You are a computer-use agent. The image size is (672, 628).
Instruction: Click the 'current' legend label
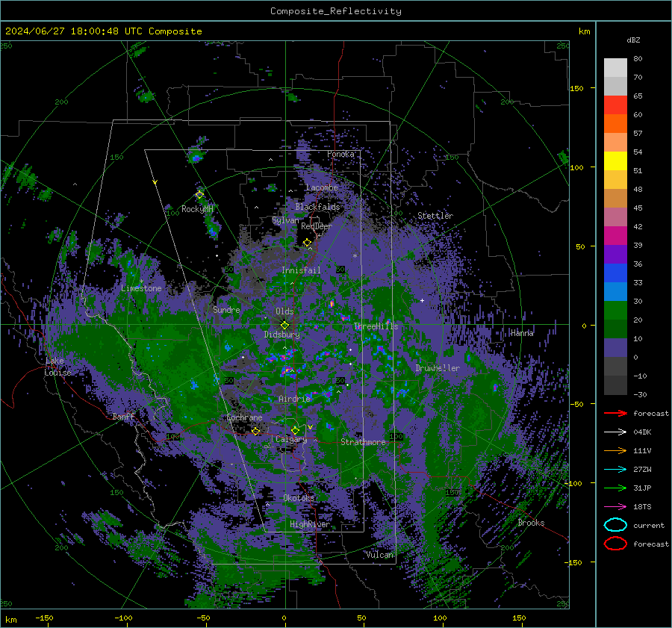click(649, 525)
